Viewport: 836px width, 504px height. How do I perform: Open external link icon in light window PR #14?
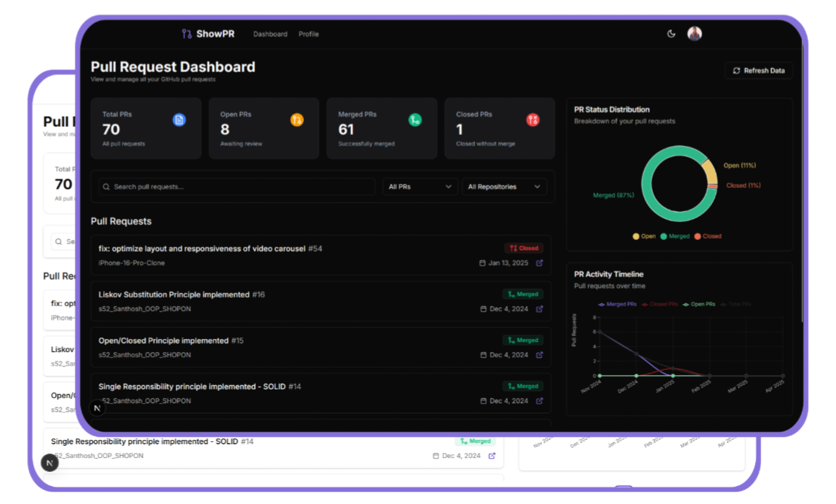(x=492, y=456)
